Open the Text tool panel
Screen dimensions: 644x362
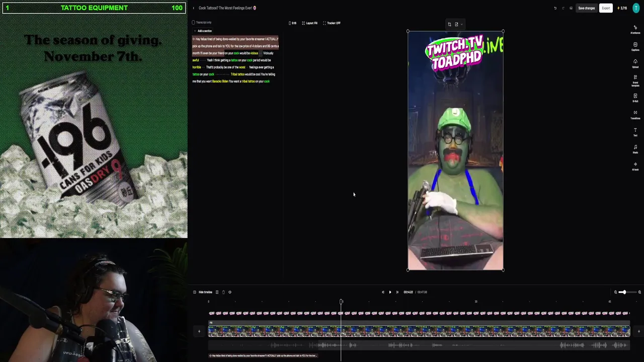[635, 132]
